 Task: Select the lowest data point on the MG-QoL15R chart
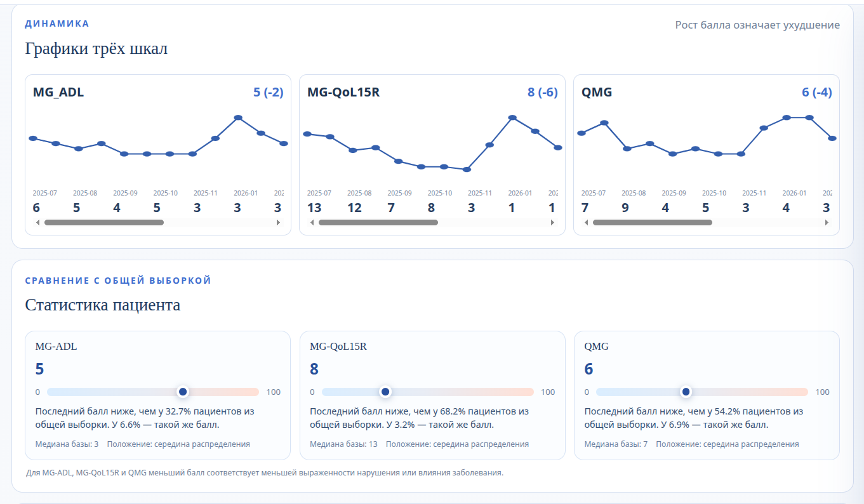point(467,169)
